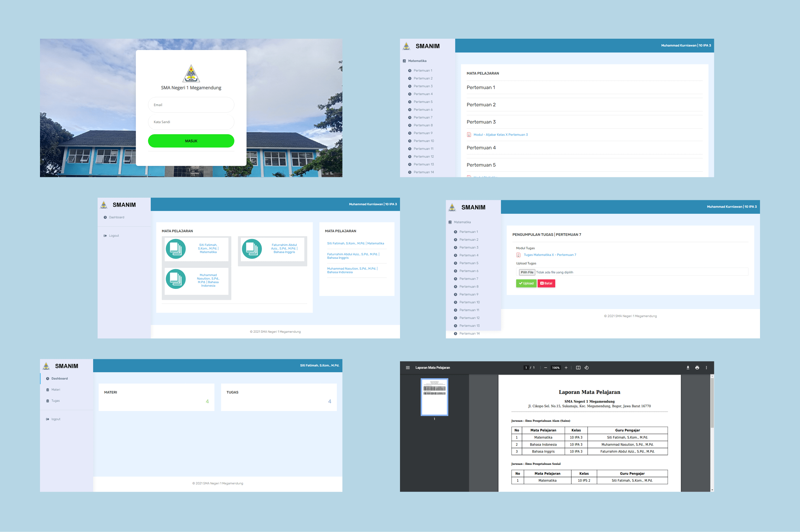Open Pertemuan 14 in the Aljabar module page sidebar

tap(424, 172)
